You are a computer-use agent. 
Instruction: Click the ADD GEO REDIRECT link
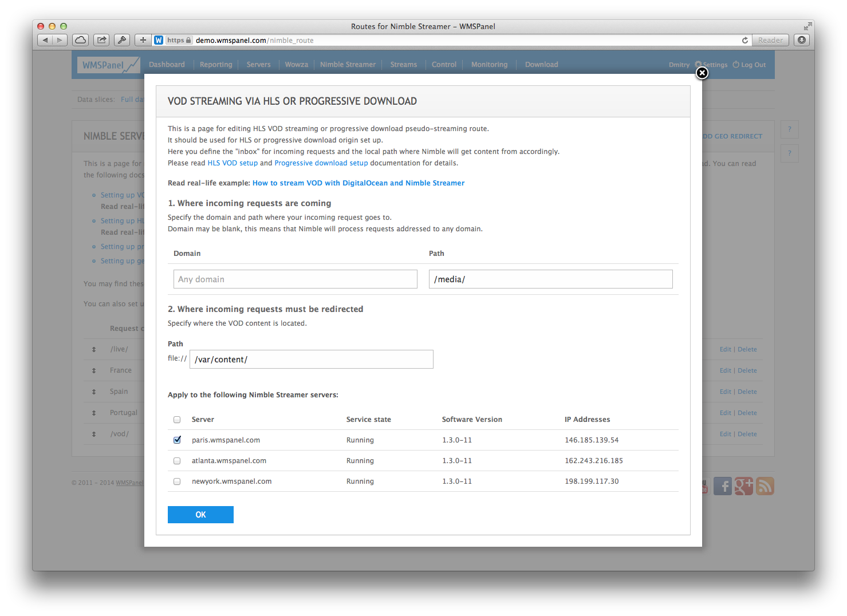coord(732,136)
